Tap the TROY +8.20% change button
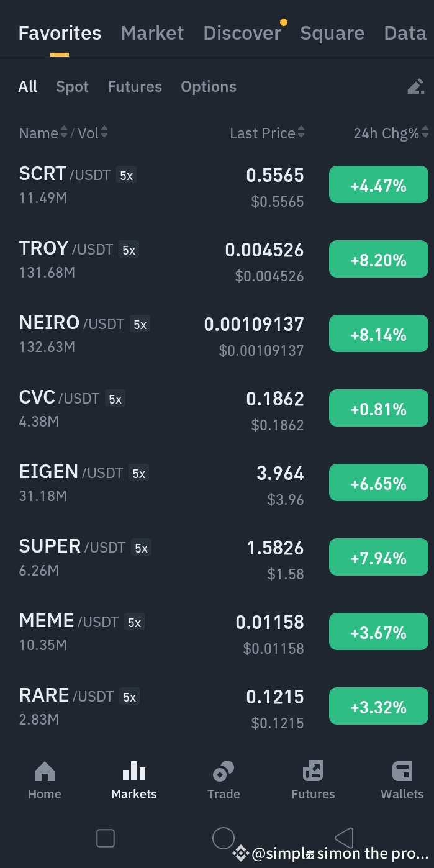 pyautogui.click(x=378, y=259)
